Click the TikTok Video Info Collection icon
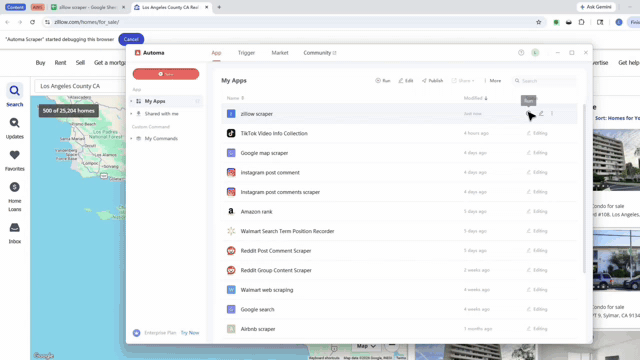640x360 pixels. click(x=231, y=133)
